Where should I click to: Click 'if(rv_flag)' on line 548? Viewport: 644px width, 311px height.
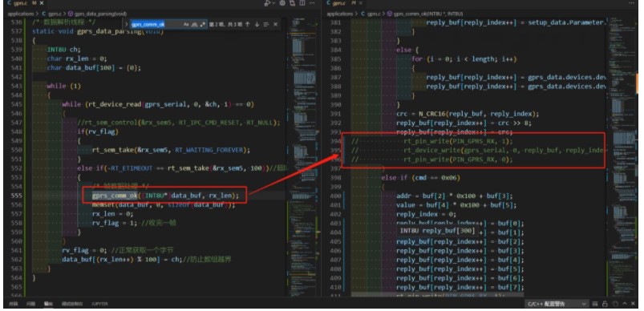point(98,131)
